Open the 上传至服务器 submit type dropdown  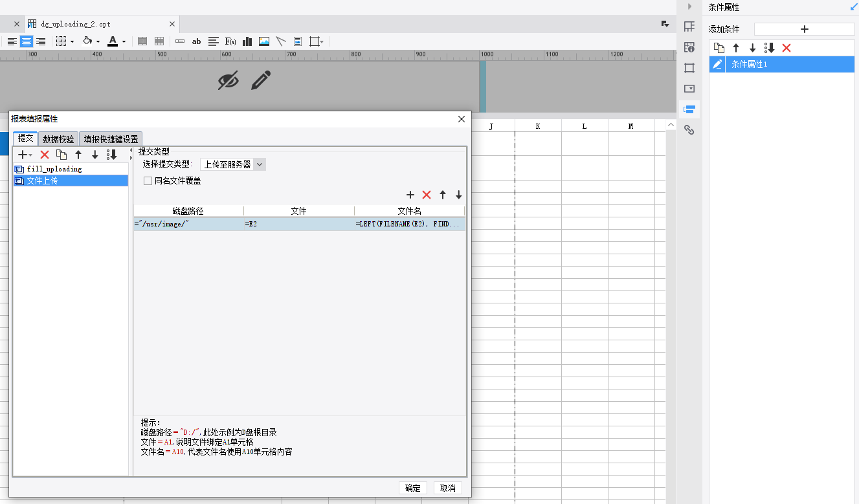[x=233, y=164]
